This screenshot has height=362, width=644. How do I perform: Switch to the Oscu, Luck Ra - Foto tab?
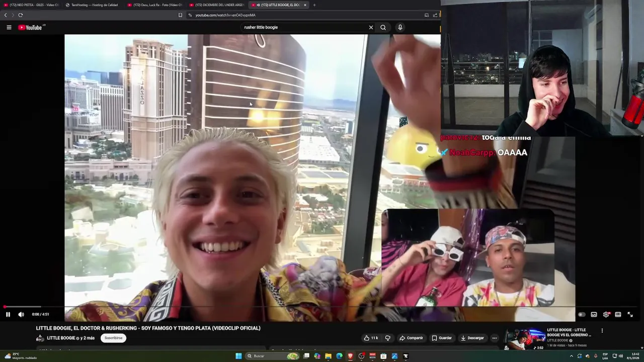point(155,5)
